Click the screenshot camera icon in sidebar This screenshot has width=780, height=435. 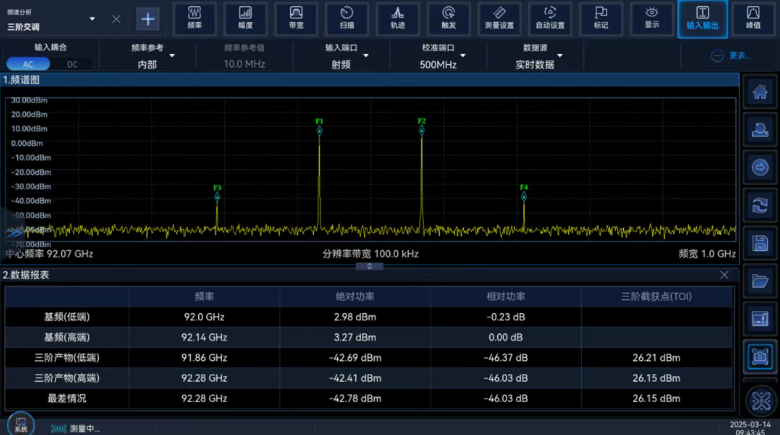coord(760,354)
